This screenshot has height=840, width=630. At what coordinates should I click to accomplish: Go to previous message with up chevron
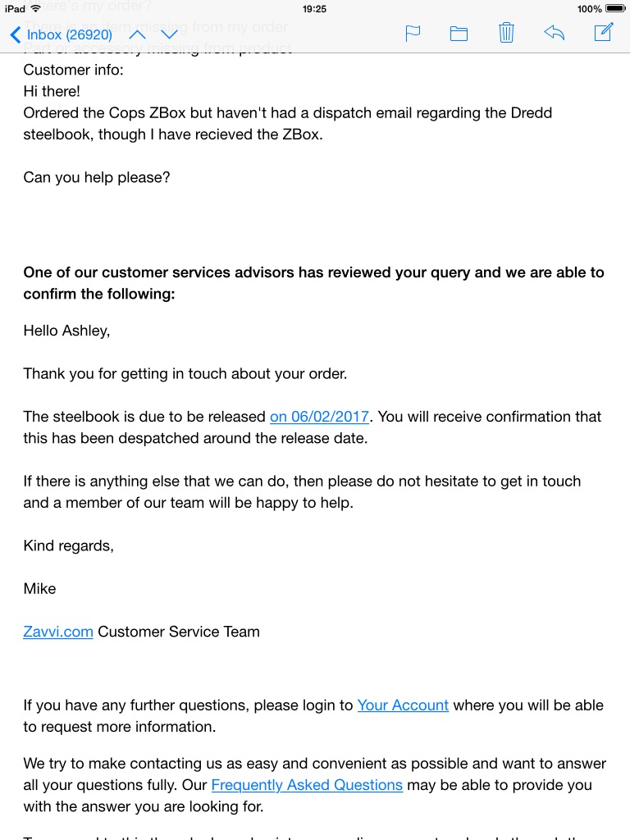[x=138, y=34]
